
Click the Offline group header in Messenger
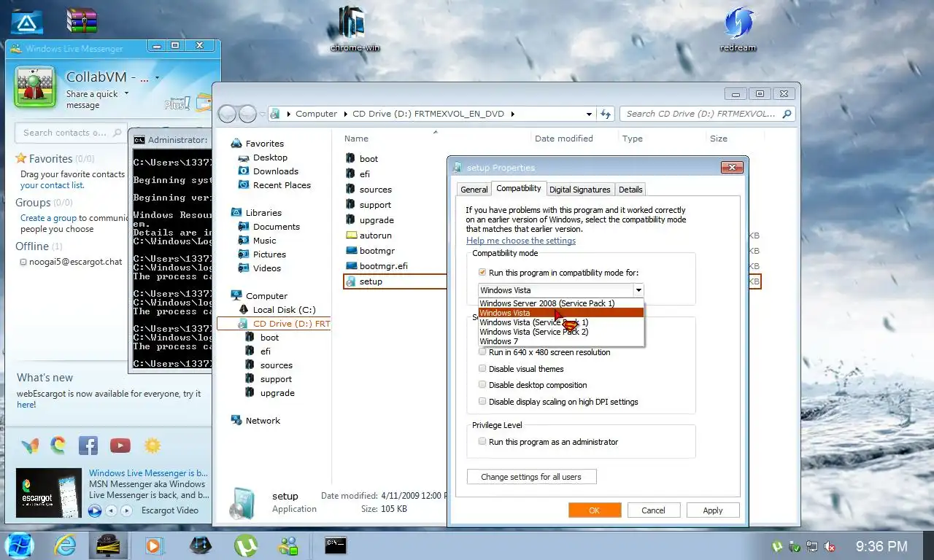pyautogui.click(x=39, y=246)
